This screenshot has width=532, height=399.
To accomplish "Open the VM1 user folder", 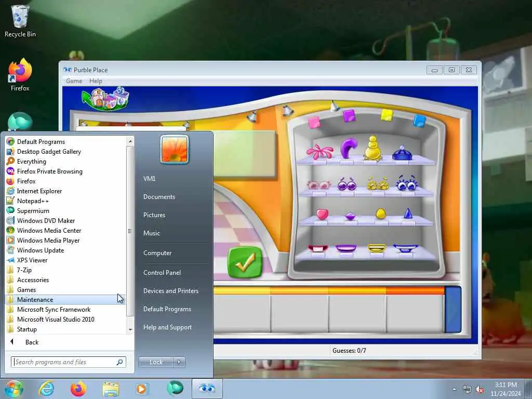I will pos(149,179).
